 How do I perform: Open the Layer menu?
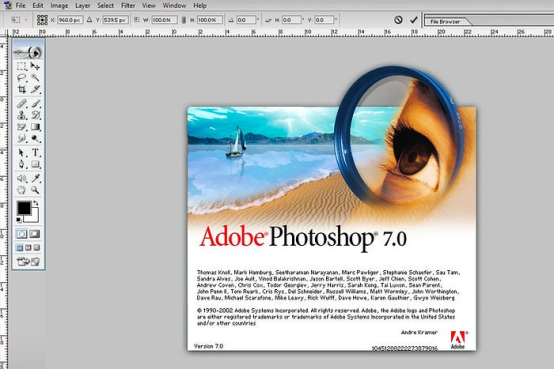pos(83,6)
